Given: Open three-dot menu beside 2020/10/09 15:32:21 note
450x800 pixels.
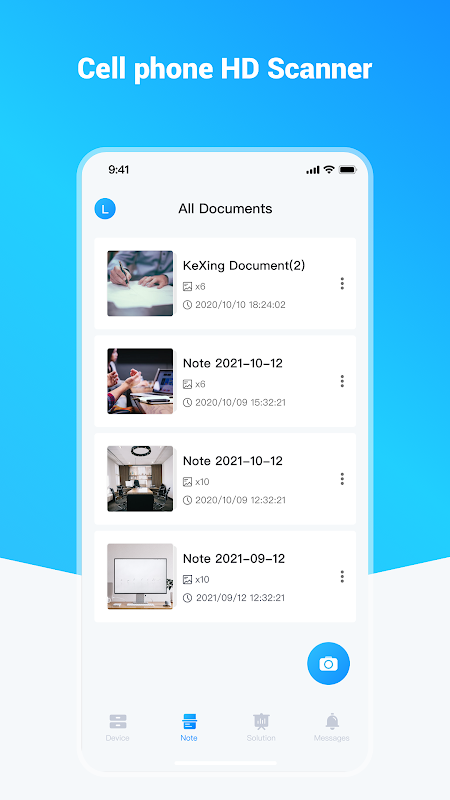Looking at the screenshot, I should pyautogui.click(x=342, y=381).
